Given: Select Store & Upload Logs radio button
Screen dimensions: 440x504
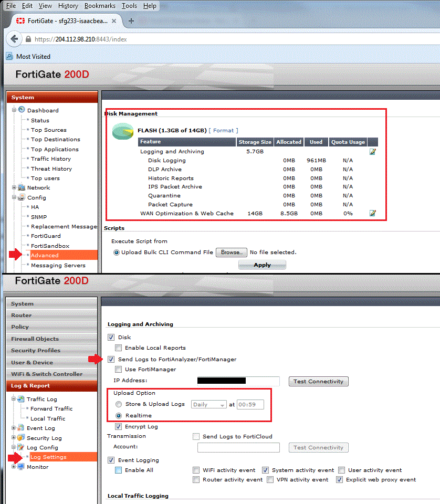Looking at the screenshot, I should [x=119, y=404].
